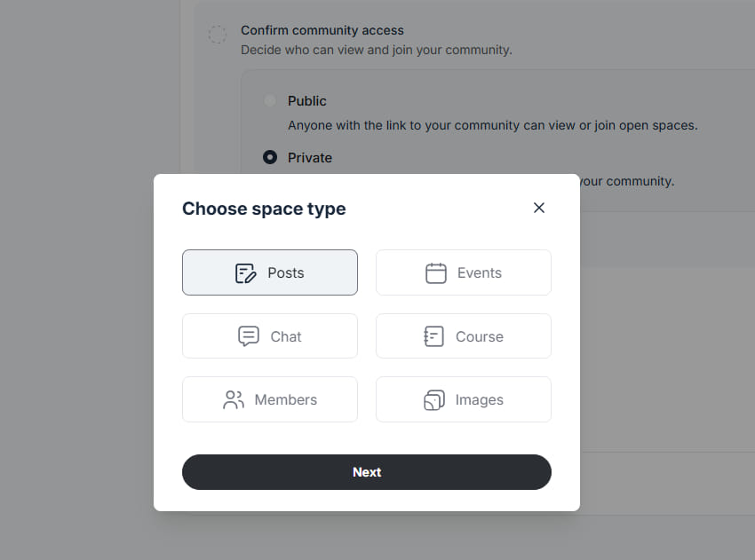Click the Events calendar icon
Image resolution: width=755 pixels, height=560 pixels.
436,272
